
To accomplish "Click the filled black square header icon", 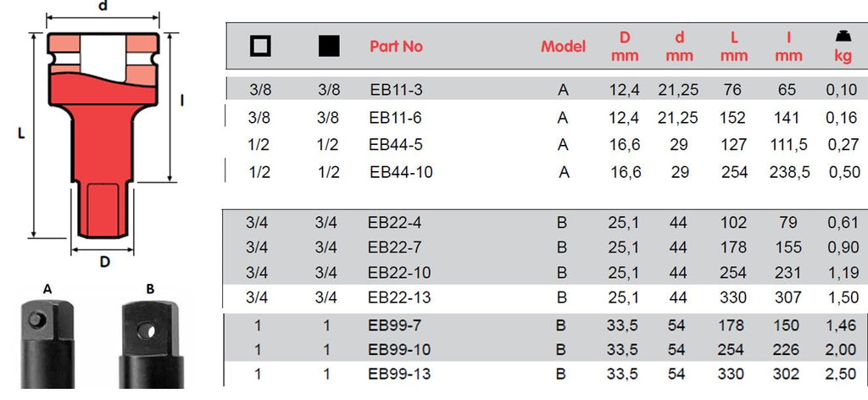I will (328, 47).
